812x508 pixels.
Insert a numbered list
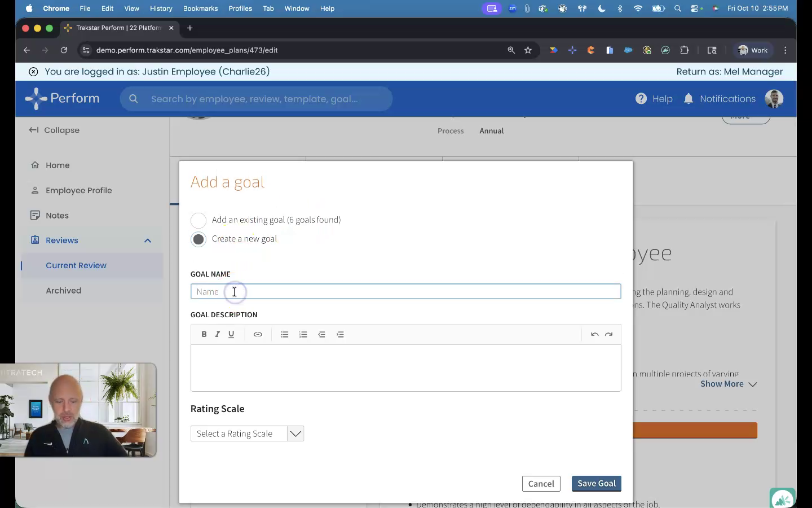tap(303, 334)
